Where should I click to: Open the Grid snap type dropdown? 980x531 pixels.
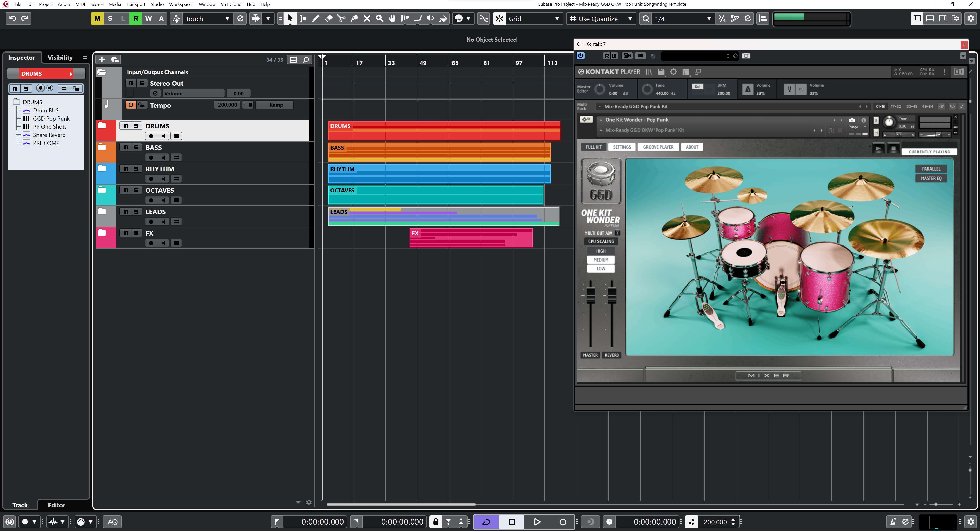tap(557, 19)
